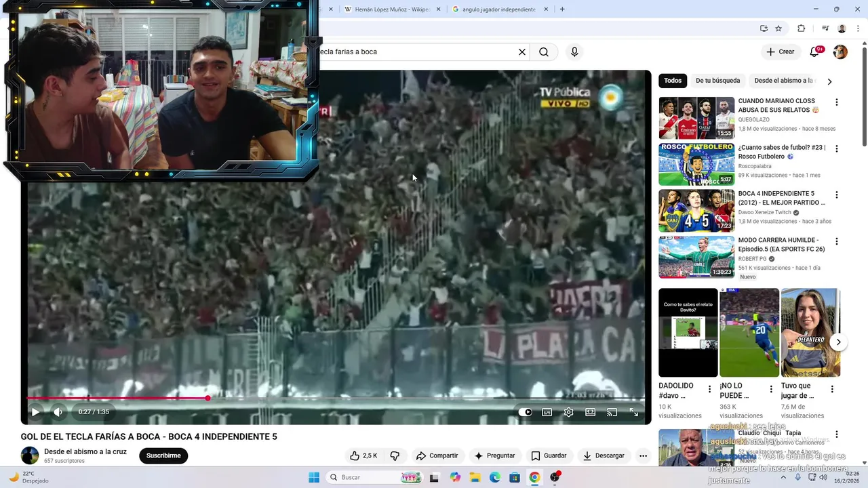Bookmark this page with the star icon

coord(778,28)
